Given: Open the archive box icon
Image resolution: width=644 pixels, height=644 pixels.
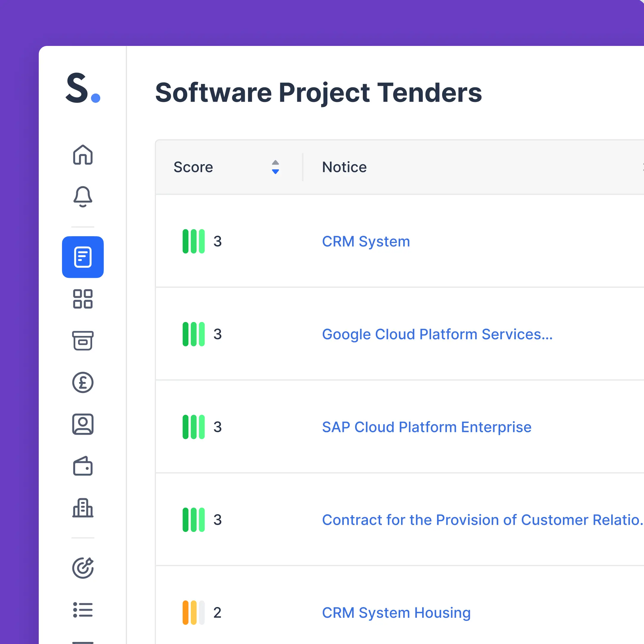Looking at the screenshot, I should pyautogui.click(x=83, y=341).
